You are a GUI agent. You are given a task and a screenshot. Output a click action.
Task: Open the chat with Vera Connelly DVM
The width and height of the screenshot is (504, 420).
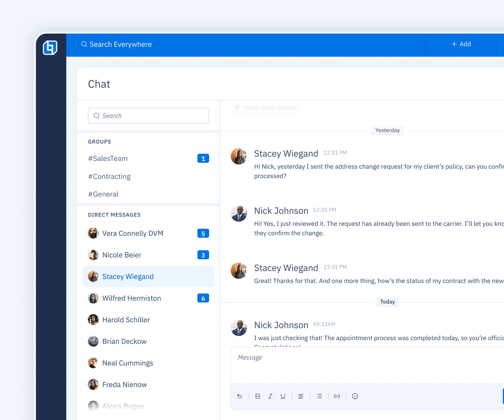pyautogui.click(x=133, y=233)
